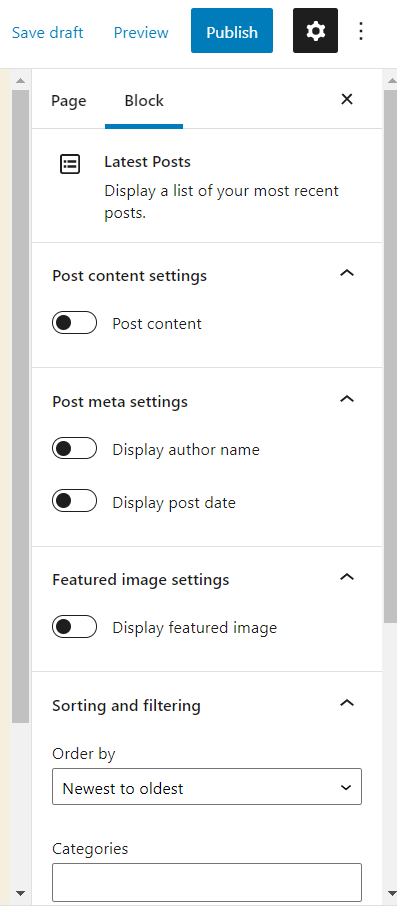Toggle Display author name on

tap(74, 449)
